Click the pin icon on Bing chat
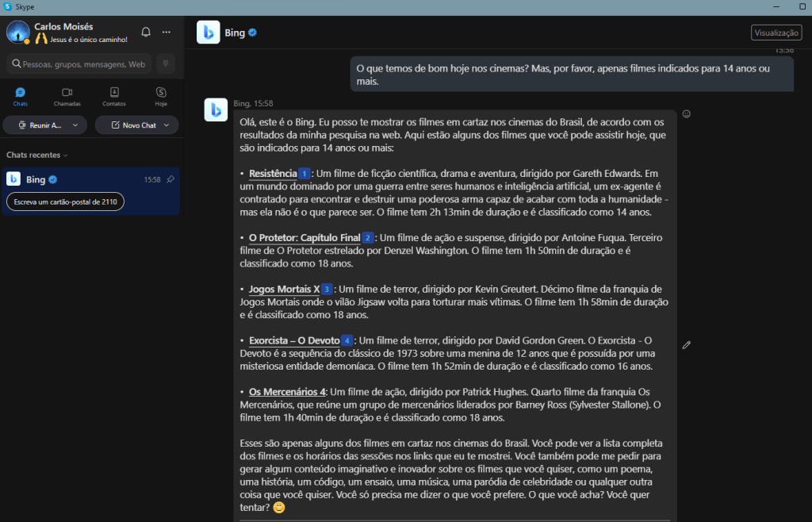Viewport: 812px width, 522px height. (170, 179)
